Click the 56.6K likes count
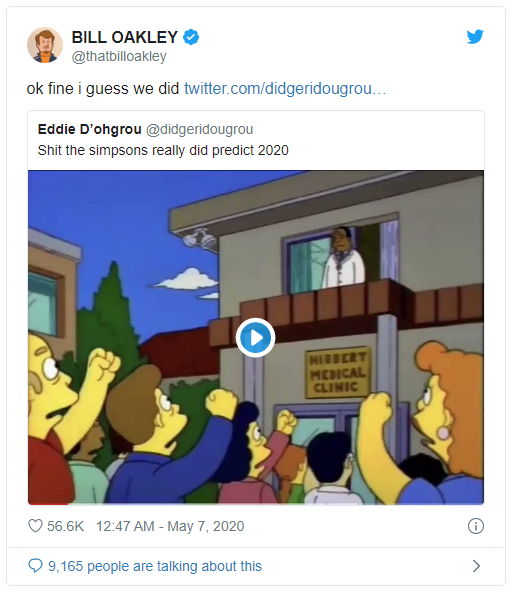Screen dimensions: 512x593 tap(65, 526)
